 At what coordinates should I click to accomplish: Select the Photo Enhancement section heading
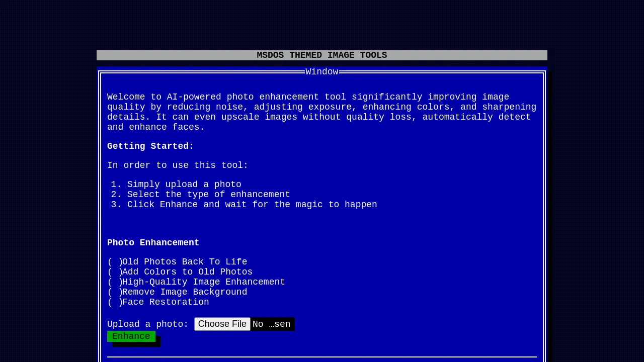(153, 242)
